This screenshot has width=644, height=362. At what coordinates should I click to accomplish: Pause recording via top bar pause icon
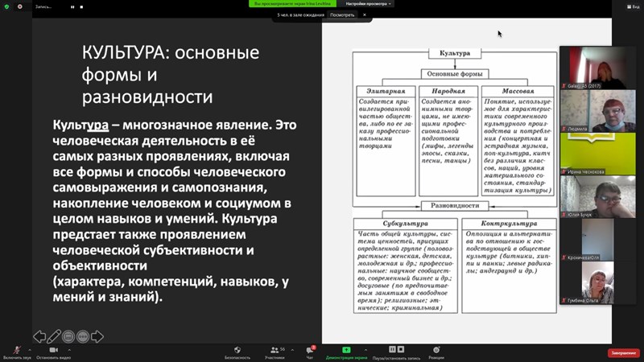(72, 7)
